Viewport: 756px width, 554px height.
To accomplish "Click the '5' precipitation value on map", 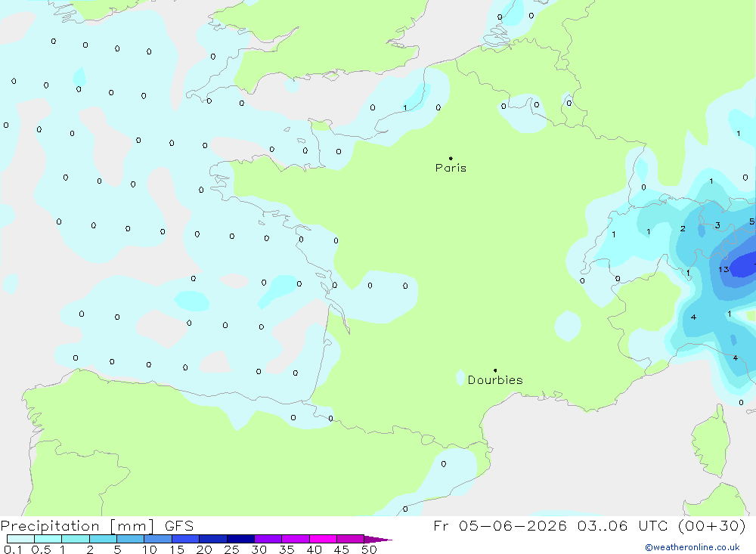I will click(x=751, y=221).
